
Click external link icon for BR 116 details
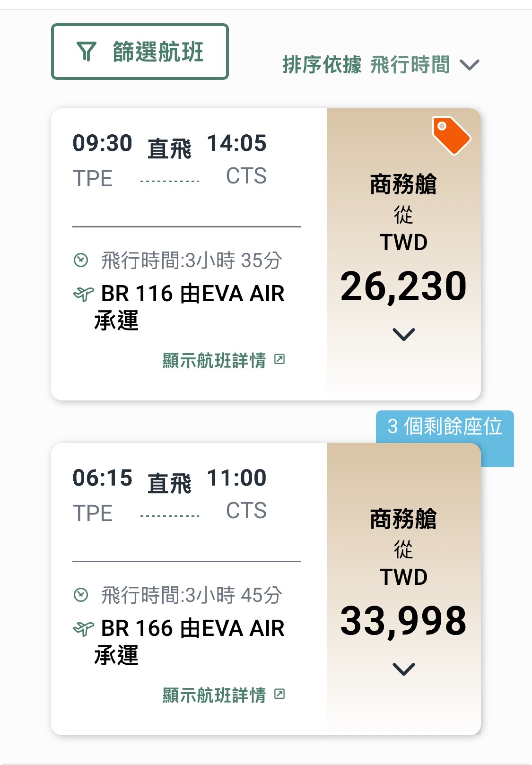click(x=280, y=359)
